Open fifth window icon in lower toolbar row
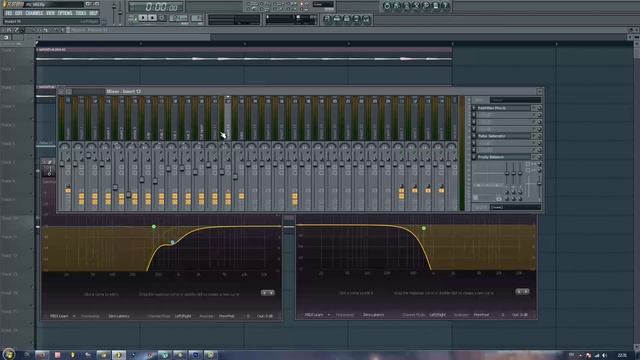Viewport: 640px width, 360px height. (x=366, y=19)
